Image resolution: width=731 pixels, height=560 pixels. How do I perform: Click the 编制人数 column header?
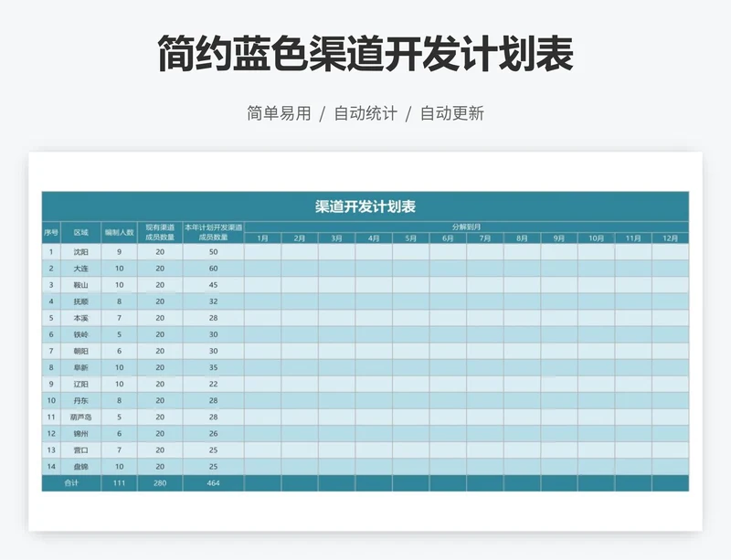click(x=119, y=232)
